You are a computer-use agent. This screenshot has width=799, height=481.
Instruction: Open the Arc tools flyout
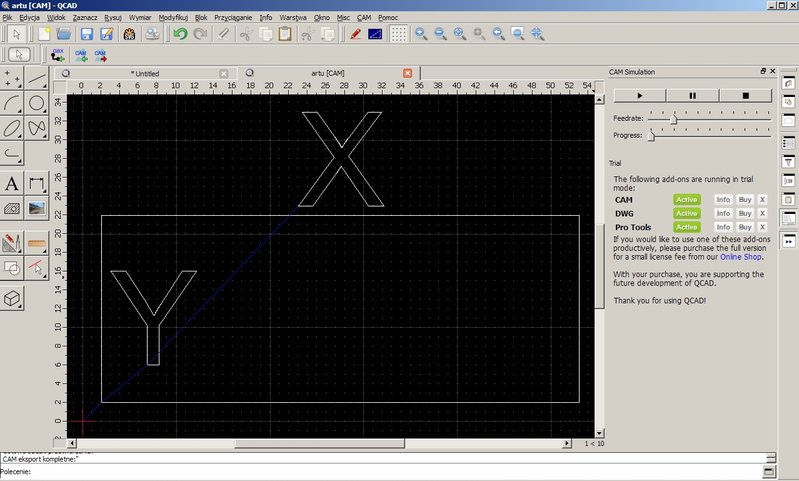click(12, 103)
